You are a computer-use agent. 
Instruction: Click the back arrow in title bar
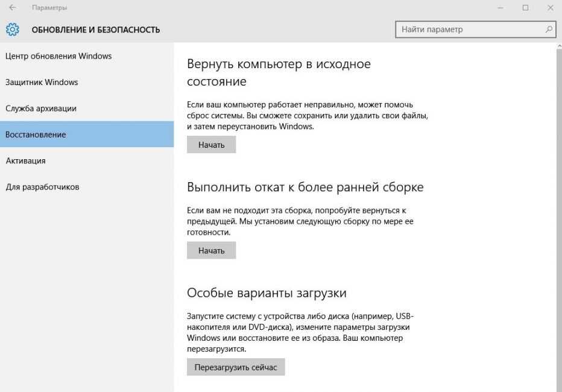tap(12, 8)
